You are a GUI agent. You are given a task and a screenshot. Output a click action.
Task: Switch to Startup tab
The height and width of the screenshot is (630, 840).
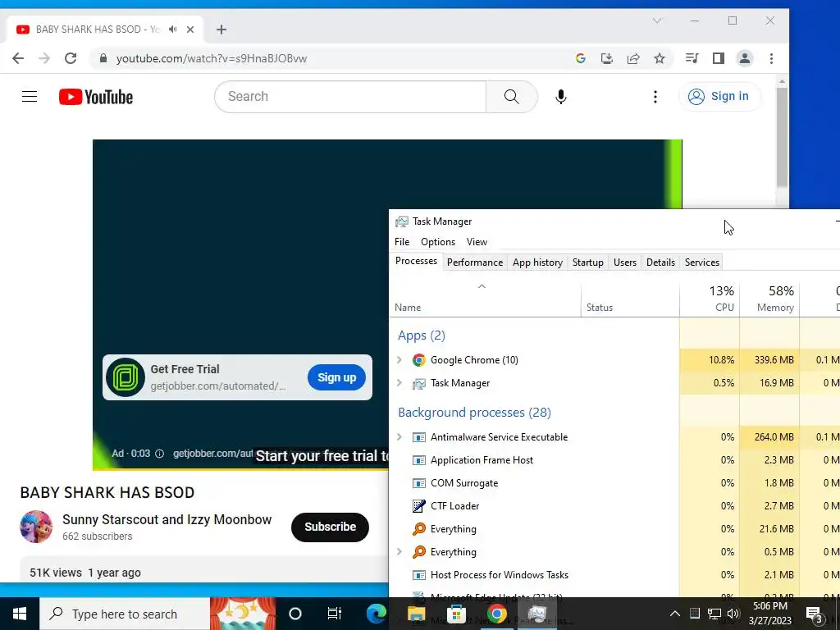(x=587, y=262)
